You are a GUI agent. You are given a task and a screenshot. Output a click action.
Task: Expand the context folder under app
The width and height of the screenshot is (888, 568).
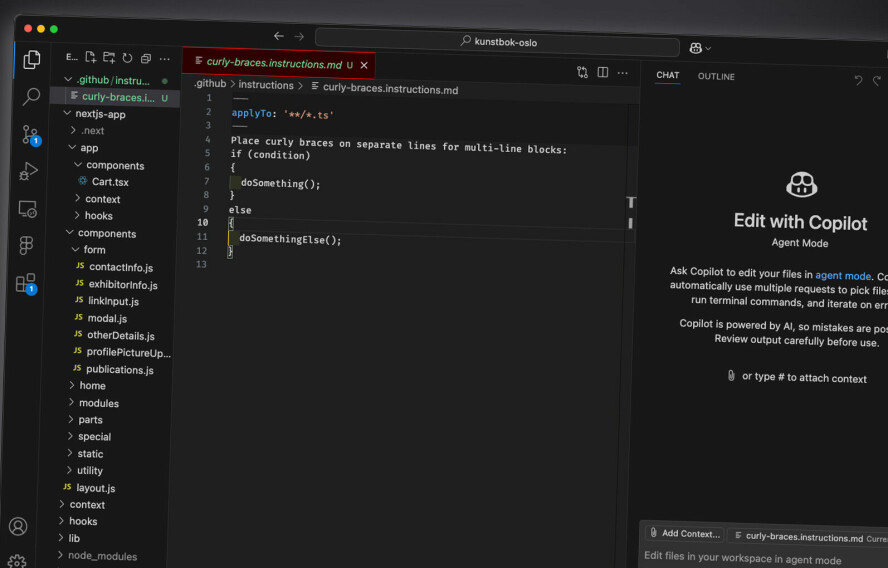tap(103, 199)
